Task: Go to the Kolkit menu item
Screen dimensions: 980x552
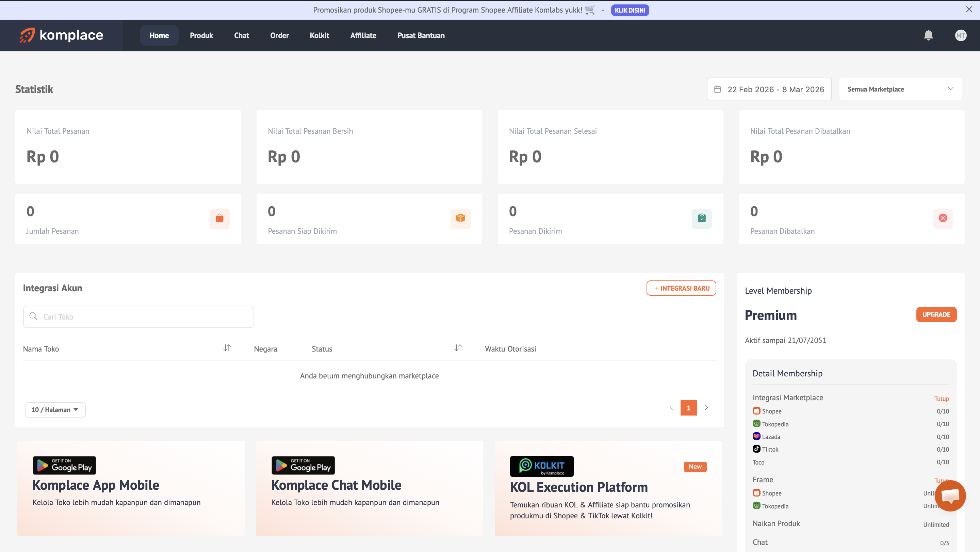Action: (x=319, y=35)
